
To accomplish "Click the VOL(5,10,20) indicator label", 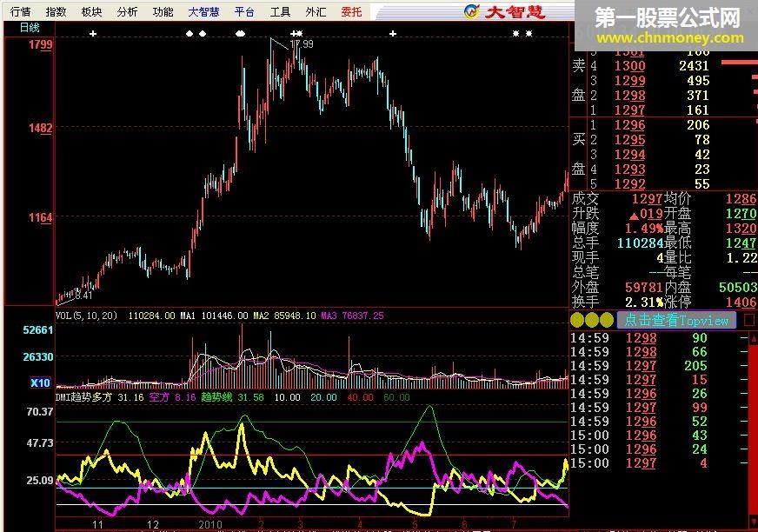I will coord(87,316).
